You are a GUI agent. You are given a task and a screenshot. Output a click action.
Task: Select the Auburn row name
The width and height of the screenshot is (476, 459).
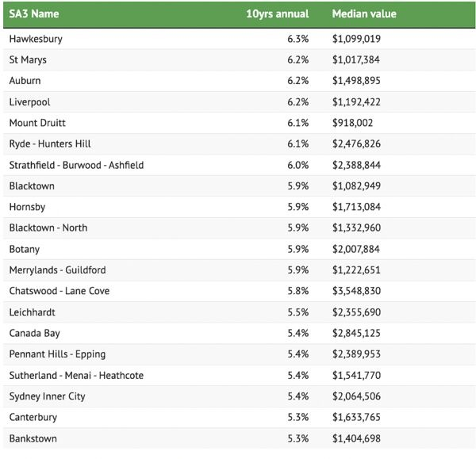click(x=25, y=81)
